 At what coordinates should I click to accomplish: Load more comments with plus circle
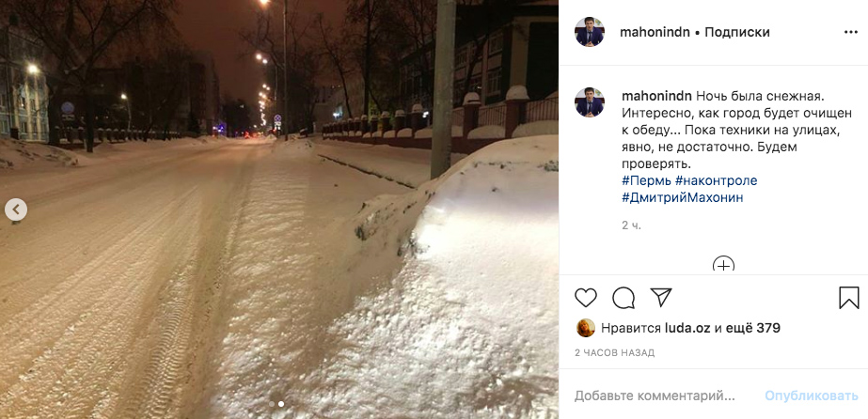[723, 264]
